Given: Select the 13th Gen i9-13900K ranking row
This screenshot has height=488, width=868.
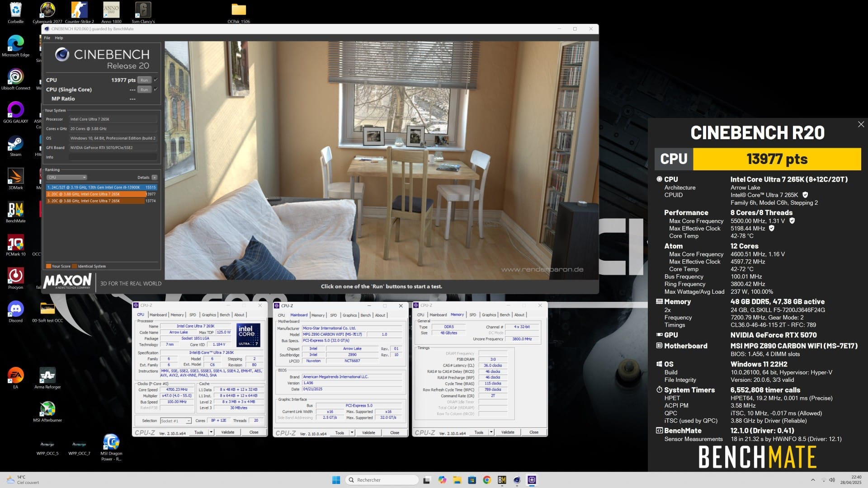Looking at the screenshot, I should click(101, 187).
